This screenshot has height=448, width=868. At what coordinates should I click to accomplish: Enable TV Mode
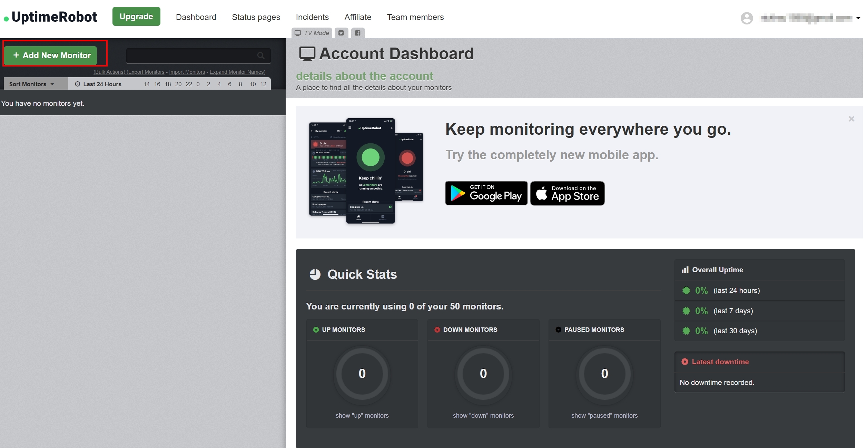312,33
